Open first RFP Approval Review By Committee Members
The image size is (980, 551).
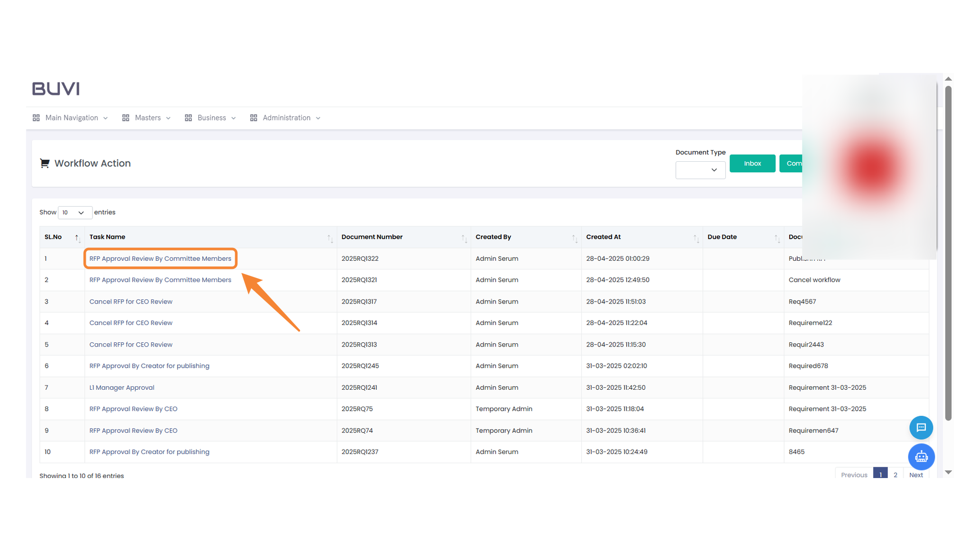pos(160,259)
